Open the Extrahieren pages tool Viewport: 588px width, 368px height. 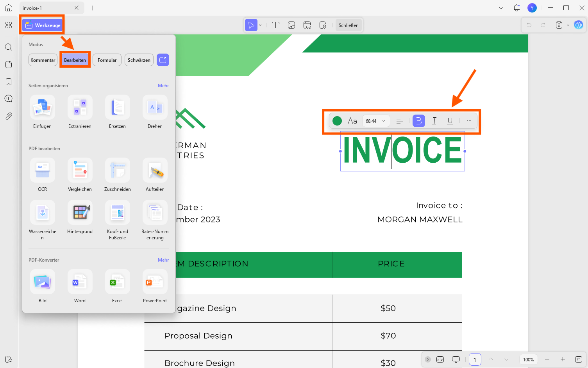(80, 112)
